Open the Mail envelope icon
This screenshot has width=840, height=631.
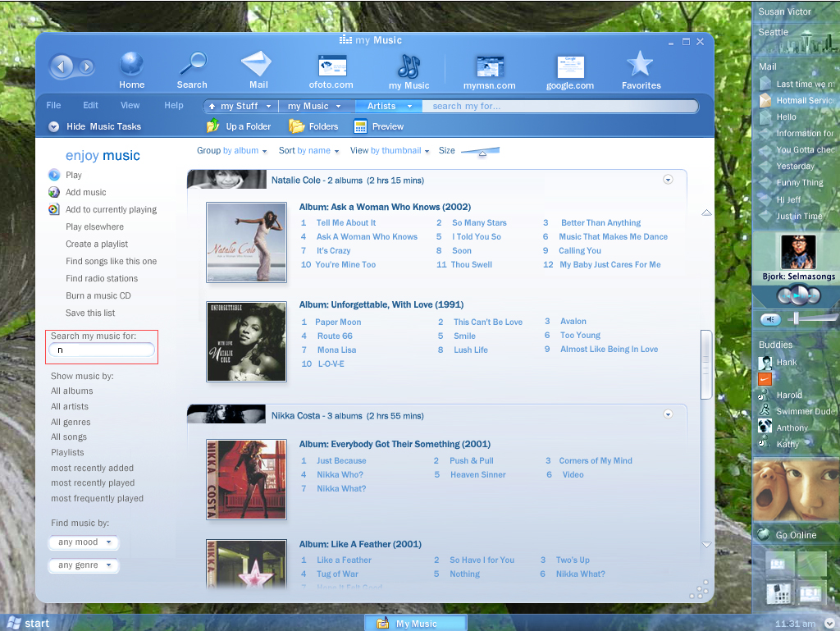click(x=257, y=64)
